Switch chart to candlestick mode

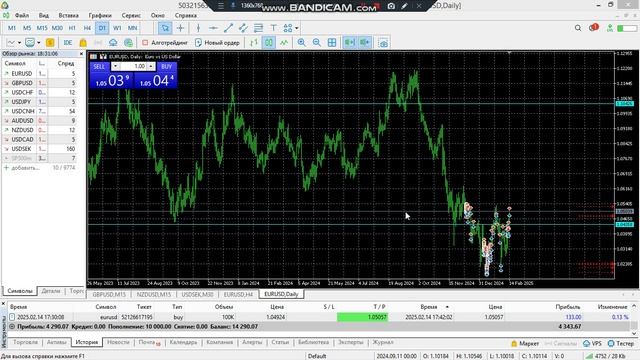point(269,42)
